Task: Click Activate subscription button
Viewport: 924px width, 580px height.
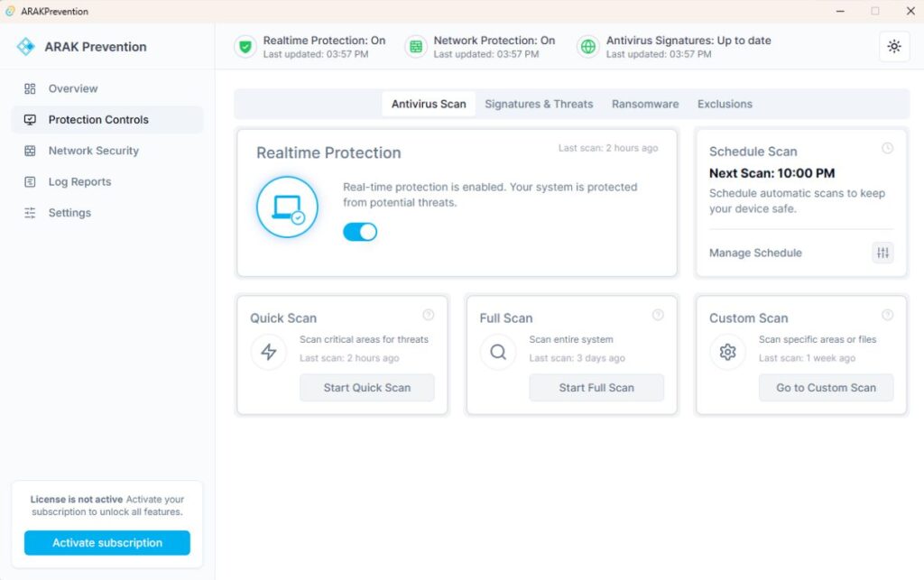Action: click(x=107, y=543)
